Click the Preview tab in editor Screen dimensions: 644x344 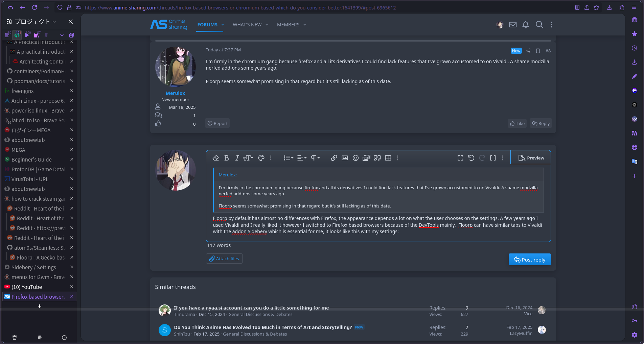531,158
